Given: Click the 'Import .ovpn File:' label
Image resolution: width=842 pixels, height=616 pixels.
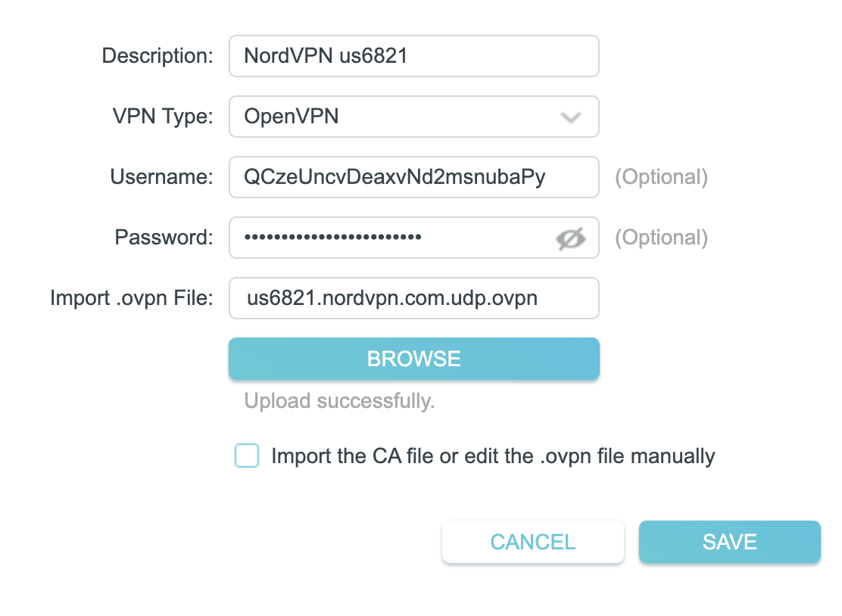Looking at the screenshot, I should pyautogui.click(x=132, y=298).
